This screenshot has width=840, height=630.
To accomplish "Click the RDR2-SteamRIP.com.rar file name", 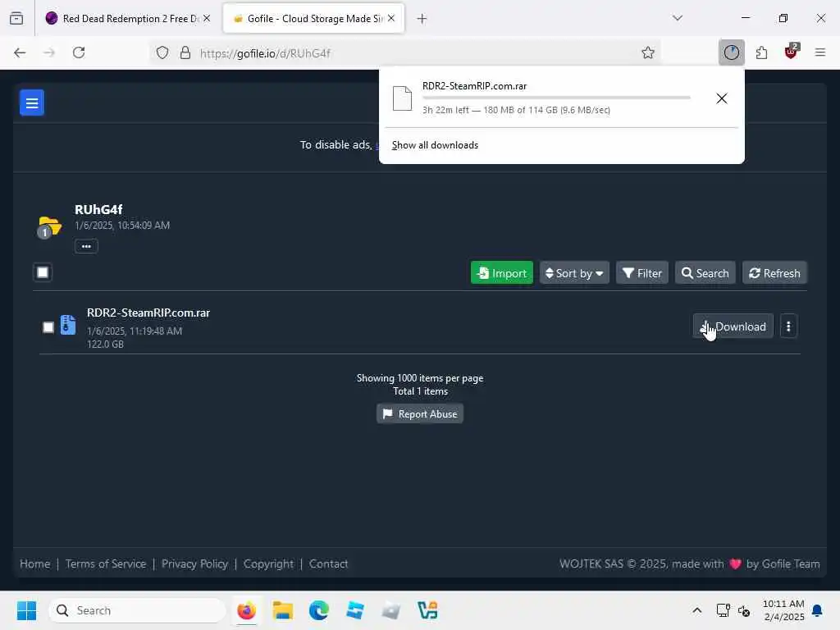I will pyautogui.click(x=148, y=313).
